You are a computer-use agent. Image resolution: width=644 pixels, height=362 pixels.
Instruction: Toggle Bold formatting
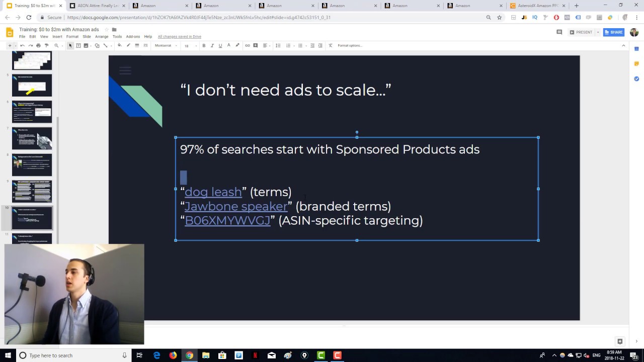point(204,45)
